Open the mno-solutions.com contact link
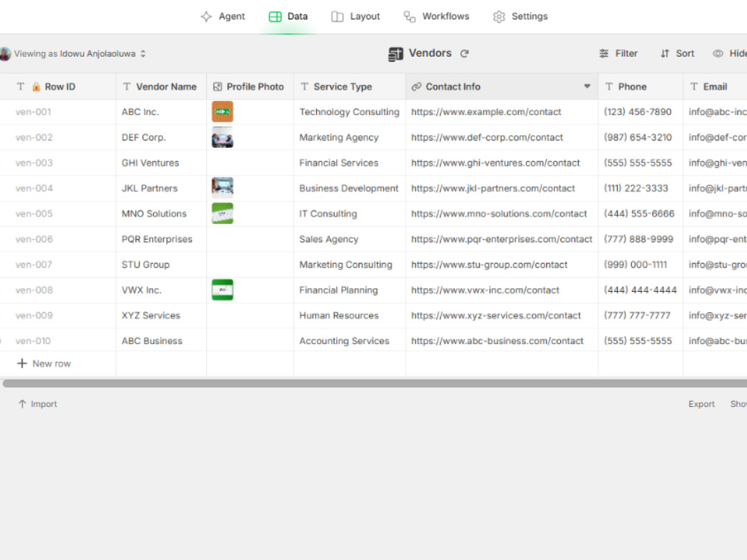The height and width of the screenshot is (560, 747). (x=499, y=214)
